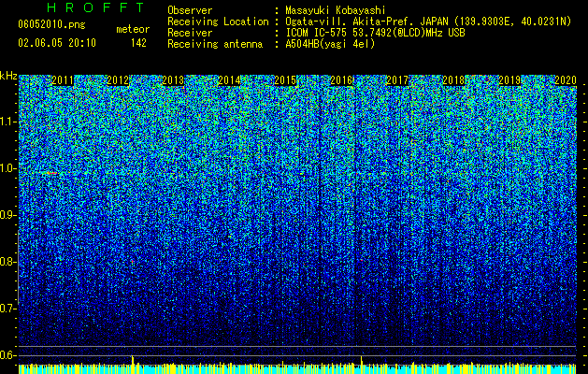This screenshot has height=374, width=588.
Task: Click the 1.1 frequency axis label
Action: 8,122
